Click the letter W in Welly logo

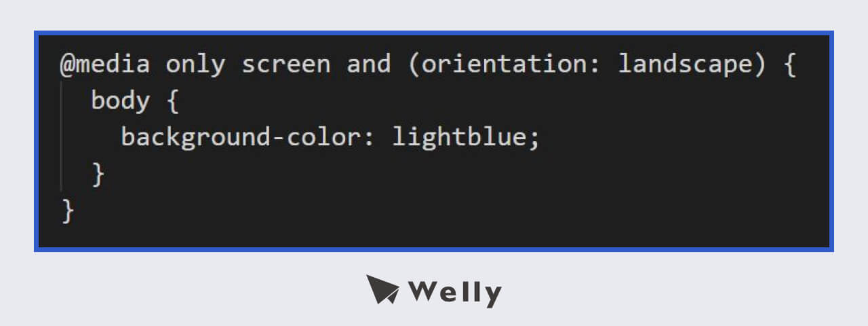[426, 293]
